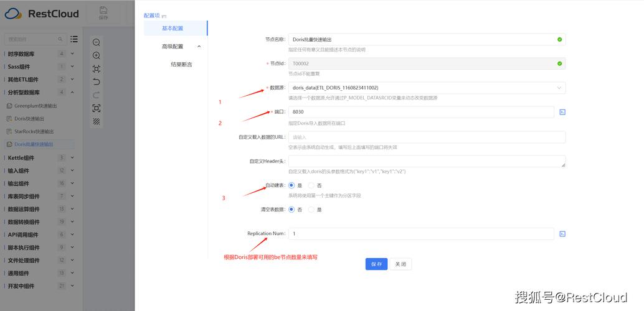
Task: Expand 脚本执行组件 category
Action: pyautogui.click(x=72, y=248)
